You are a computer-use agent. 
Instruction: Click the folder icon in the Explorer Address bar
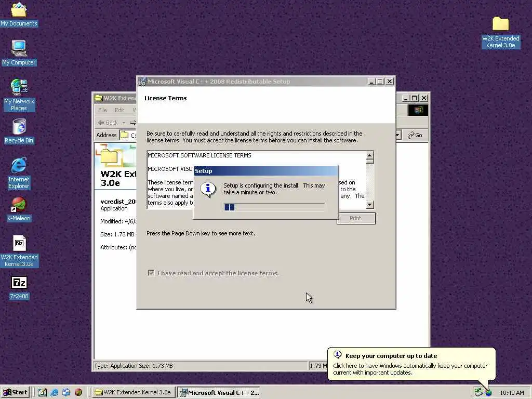125,135
